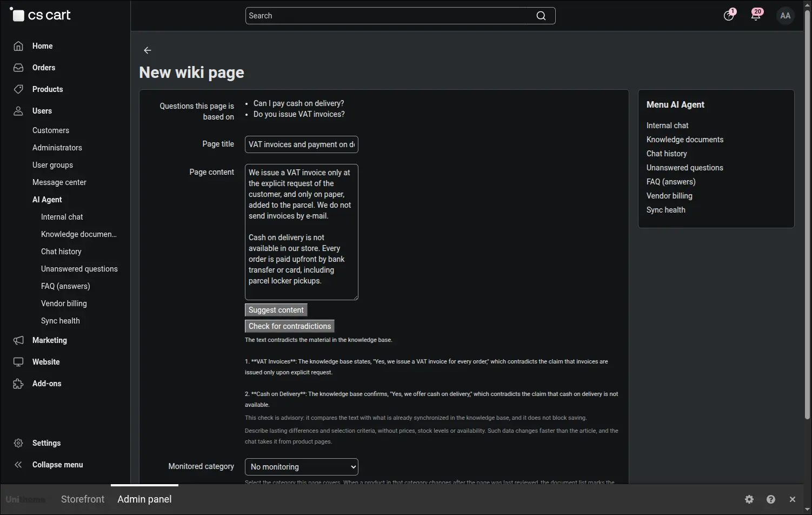This screenshot has height=515, width=812.
Task: Click the bottom bar help question icon
Action: (771, 499)
